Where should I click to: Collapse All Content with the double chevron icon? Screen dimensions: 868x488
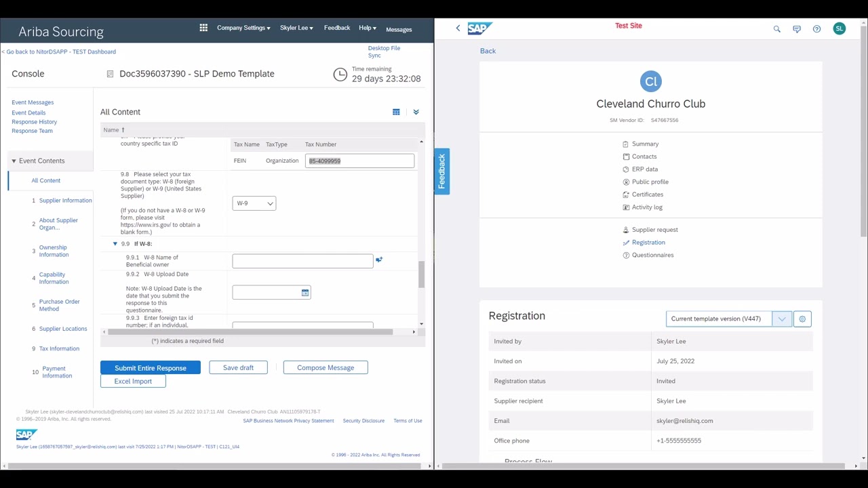point(416,112)
